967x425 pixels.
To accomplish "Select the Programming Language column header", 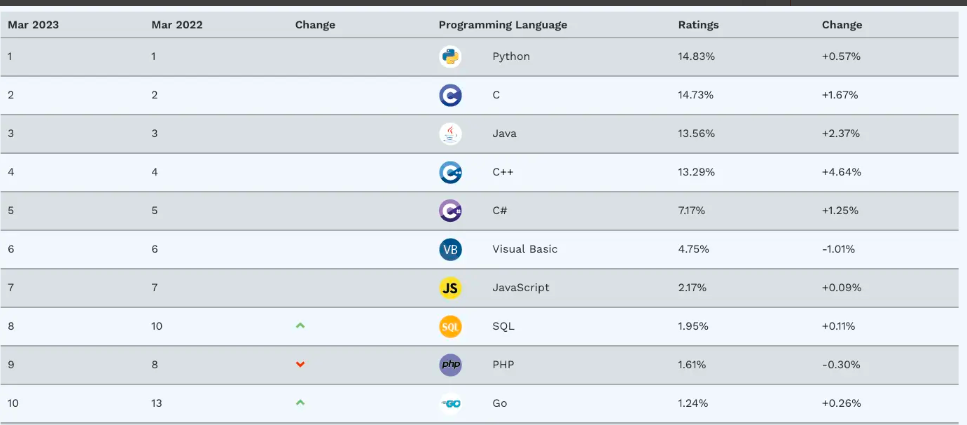I will (503, 25).
